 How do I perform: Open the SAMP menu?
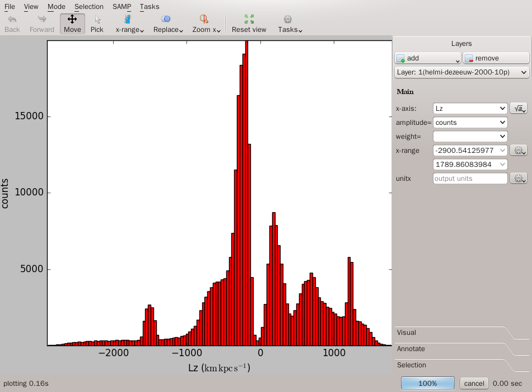[x=122, y=7]
